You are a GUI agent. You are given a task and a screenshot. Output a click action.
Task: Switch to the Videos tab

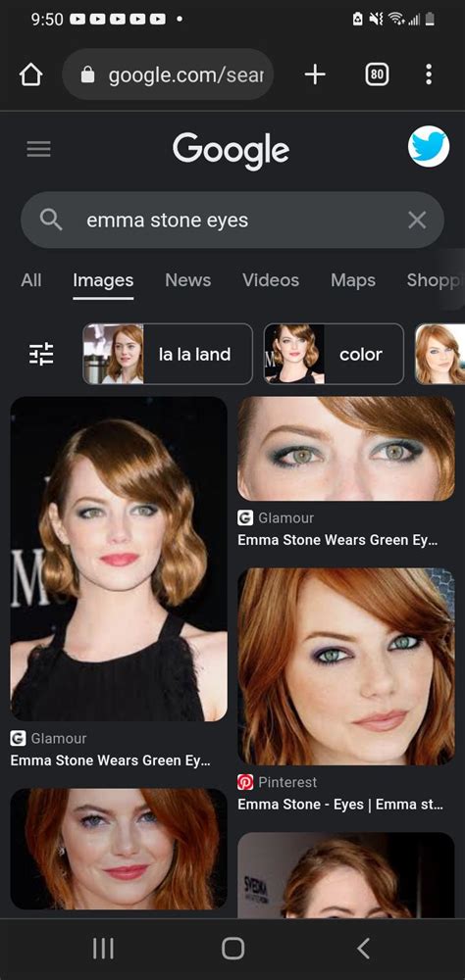tap(271, 280)
